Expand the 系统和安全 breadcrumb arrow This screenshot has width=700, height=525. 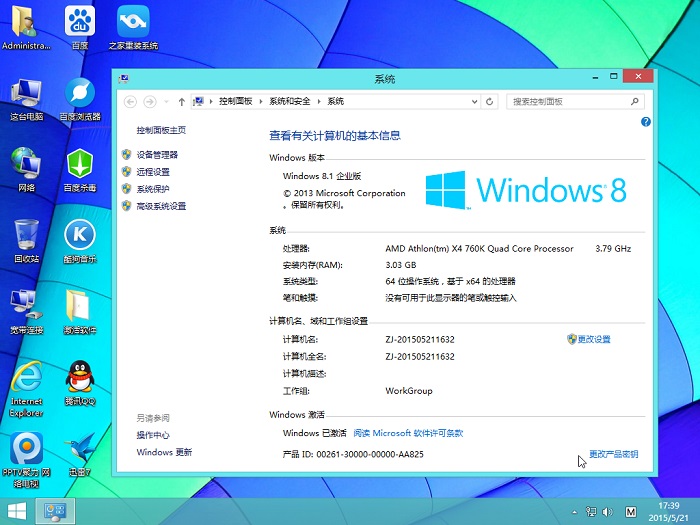pyautogui.click(x=319, y=102)
